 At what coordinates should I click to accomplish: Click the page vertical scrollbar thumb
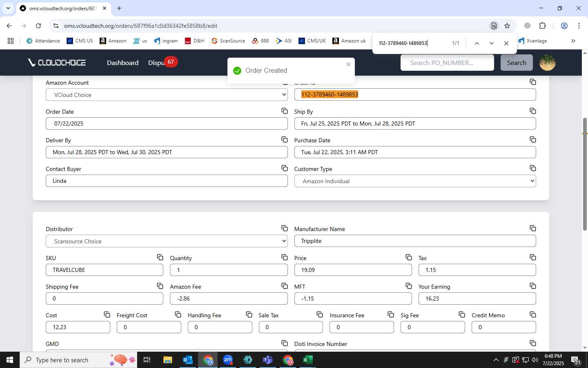click(x=585, y=174)
